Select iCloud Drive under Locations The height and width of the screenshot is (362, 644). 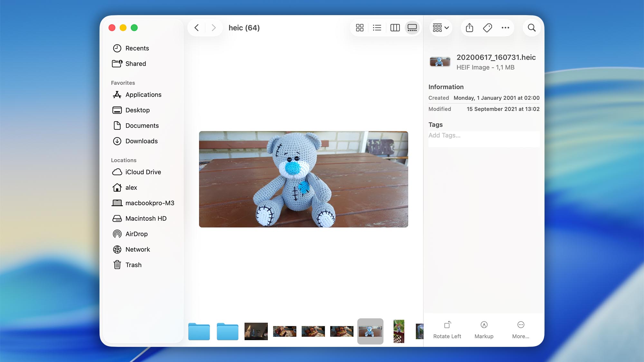pyautogui.click(x=143, y=172)
